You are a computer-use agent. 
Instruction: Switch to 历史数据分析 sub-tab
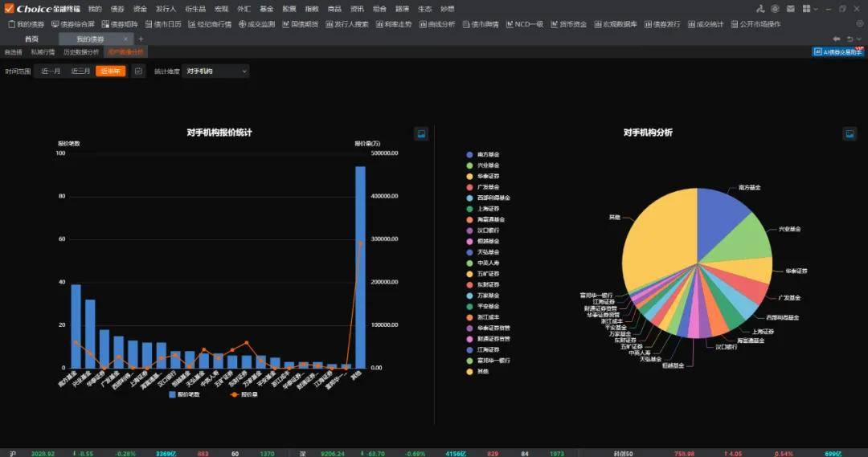coord(81,52)
